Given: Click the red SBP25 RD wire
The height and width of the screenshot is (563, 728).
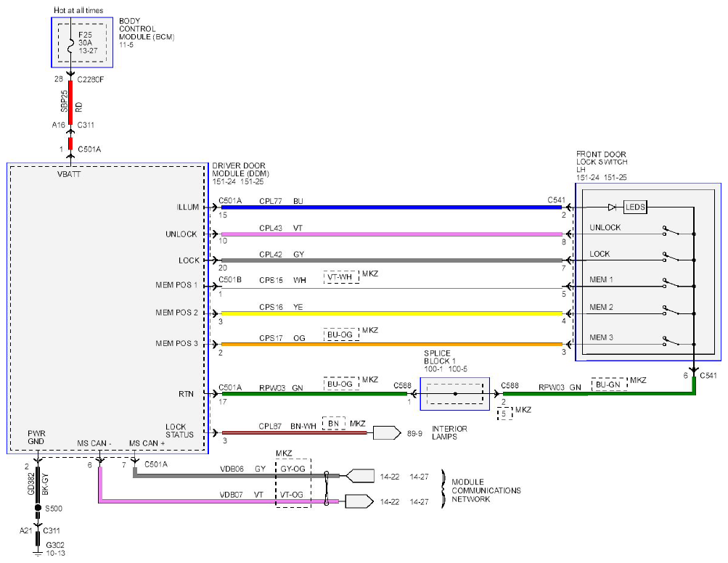Looking at the screenshot, I should [70, 102].
